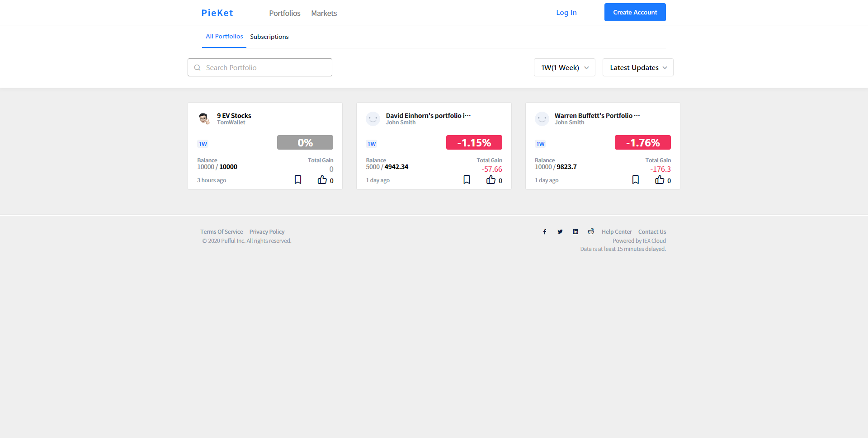The image size is (868, 438).
Task: Click the 1W tag on Warren Buffett's card
Action: click(x=541, y=144)
